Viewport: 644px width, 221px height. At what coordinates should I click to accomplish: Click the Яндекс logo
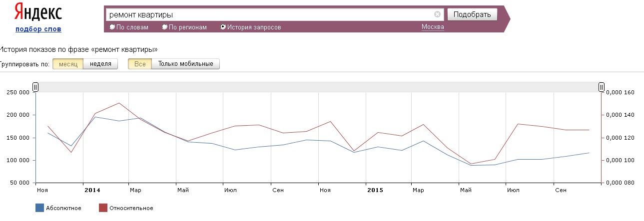click(x=38, y=12)
